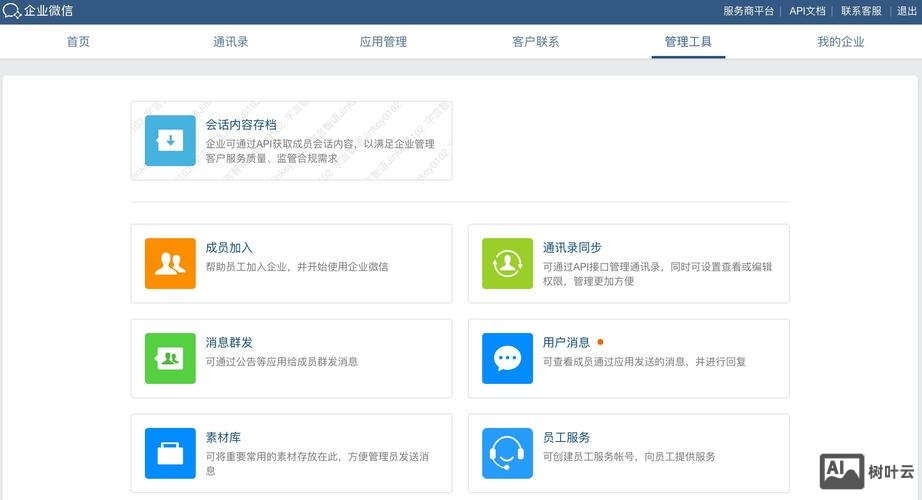The width and height of the screenshot is (922, 500).
Task: Open the 消息群发 title link
Action: [229, 342]
